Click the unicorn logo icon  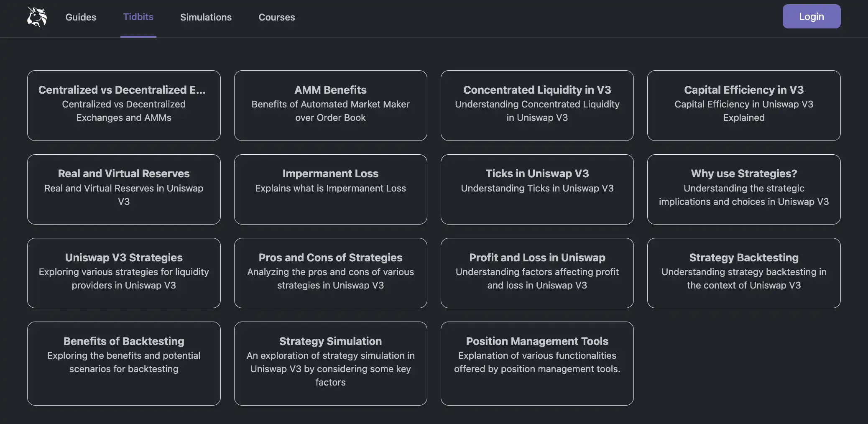point(37,17)
